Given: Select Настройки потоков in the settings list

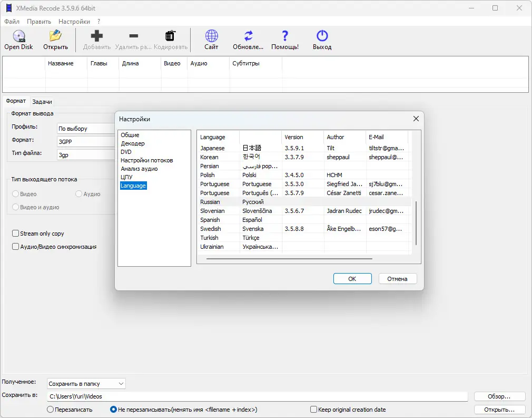Looking at the screenshot, I should 146,160.
